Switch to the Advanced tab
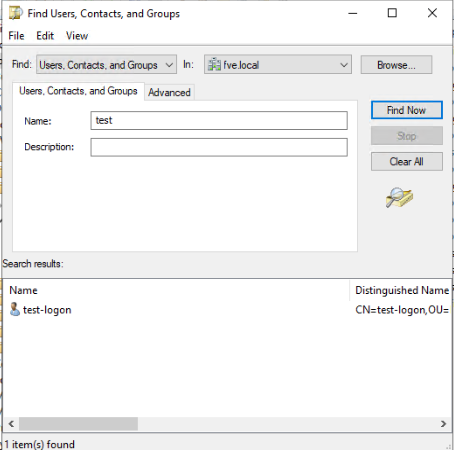The height and width of the screenshot is (450, 454). click(x=169, y=92)
